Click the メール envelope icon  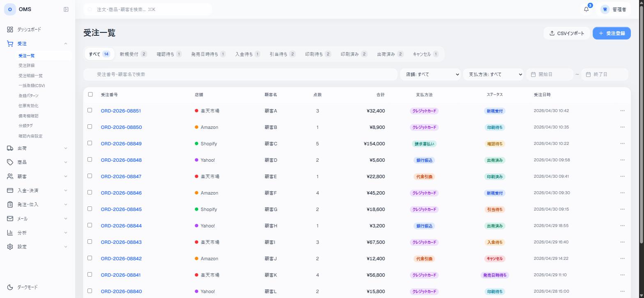click(x=10, y=219)
